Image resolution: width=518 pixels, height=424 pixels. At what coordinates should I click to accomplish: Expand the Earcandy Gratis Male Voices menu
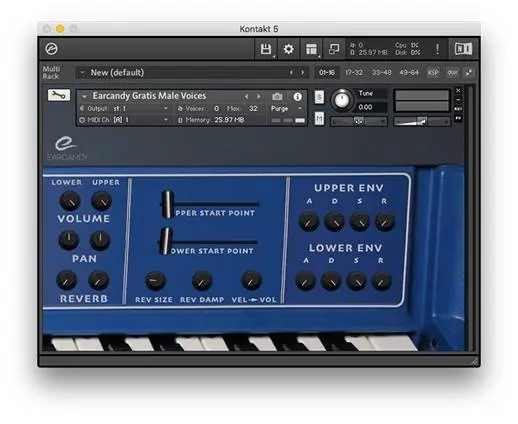click(84, 97)
